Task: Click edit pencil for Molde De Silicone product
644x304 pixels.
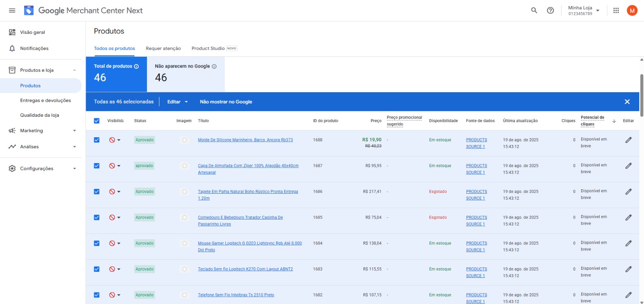Action: (x=628, y=140)
